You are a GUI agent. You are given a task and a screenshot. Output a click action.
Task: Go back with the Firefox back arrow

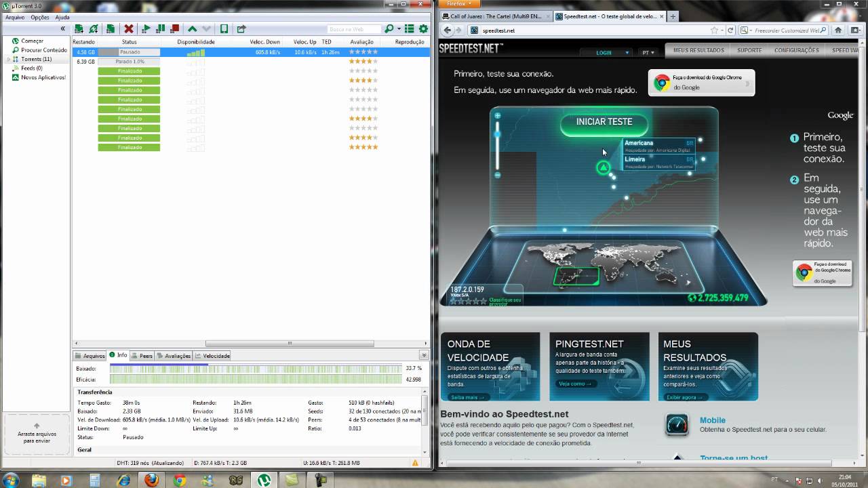point(448,30)
